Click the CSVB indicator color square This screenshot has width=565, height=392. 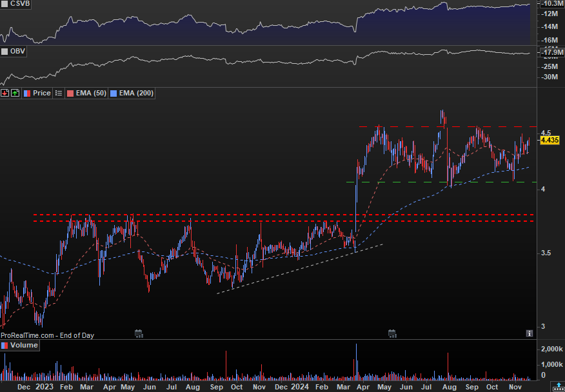pos(5,5)
